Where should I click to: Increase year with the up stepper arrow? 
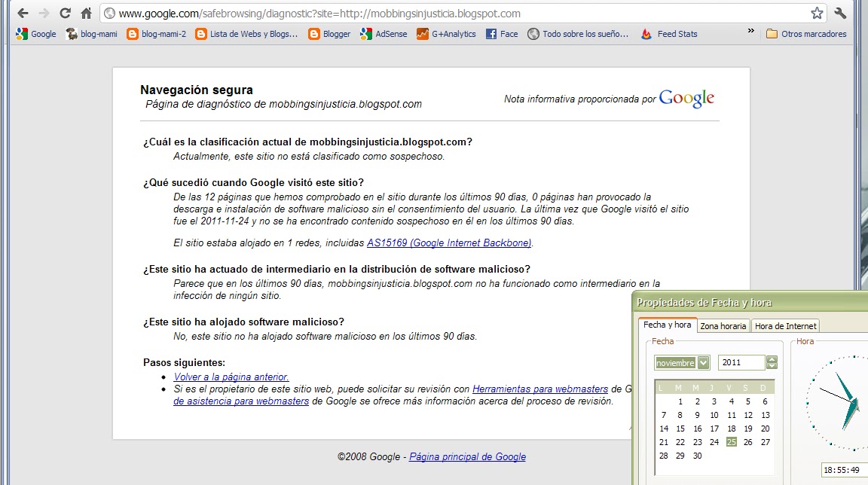tap(772, 359)
